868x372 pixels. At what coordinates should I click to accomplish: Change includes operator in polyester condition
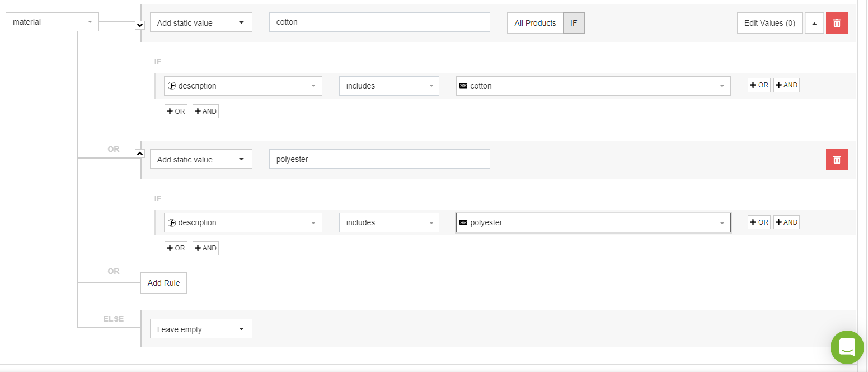click(x=389, y=222)
